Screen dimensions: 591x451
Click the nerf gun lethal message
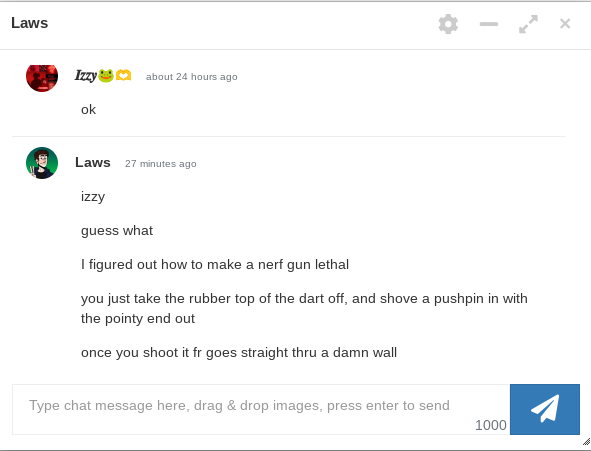tap(215, 264)
